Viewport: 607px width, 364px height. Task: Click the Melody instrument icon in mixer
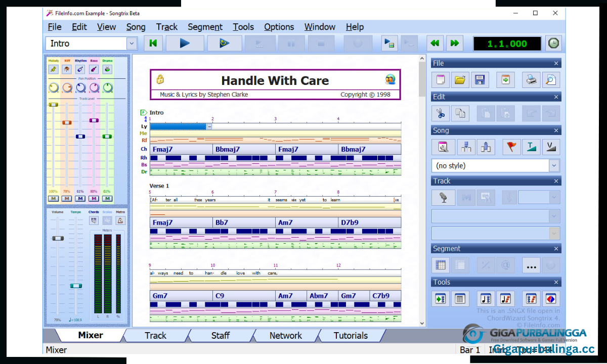pos(54,69)
